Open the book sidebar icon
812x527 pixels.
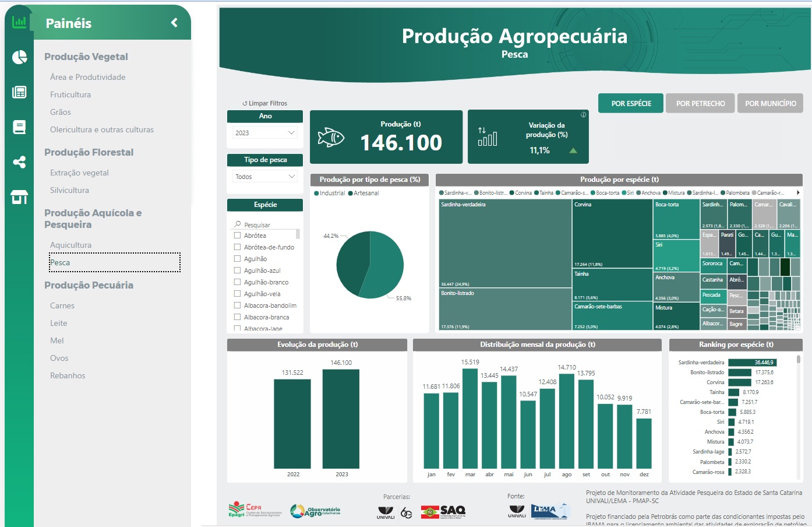pos(19,127)
